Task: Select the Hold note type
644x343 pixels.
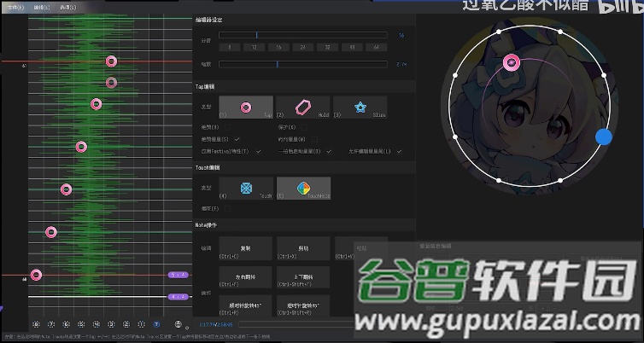Action: [302, 107]
